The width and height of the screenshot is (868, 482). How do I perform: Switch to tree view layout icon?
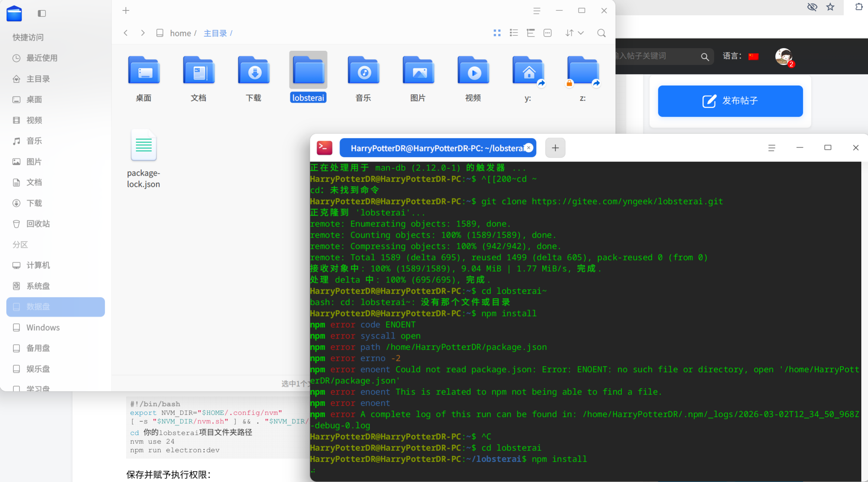tap(531, 33)
